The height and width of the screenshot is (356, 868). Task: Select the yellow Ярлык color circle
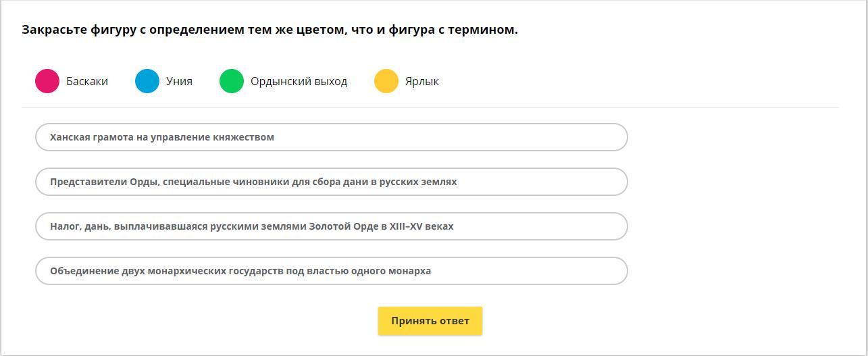(x=386, y=81)
